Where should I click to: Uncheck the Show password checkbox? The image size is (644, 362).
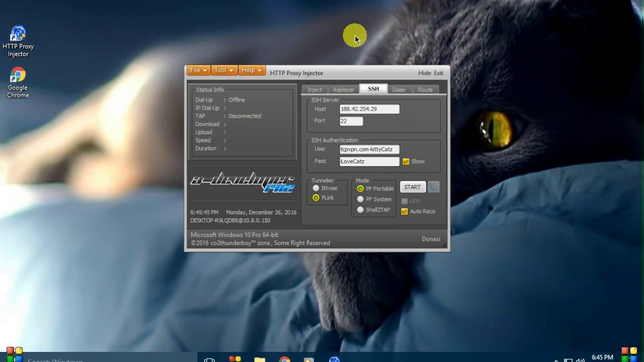[x=406, y=161]
